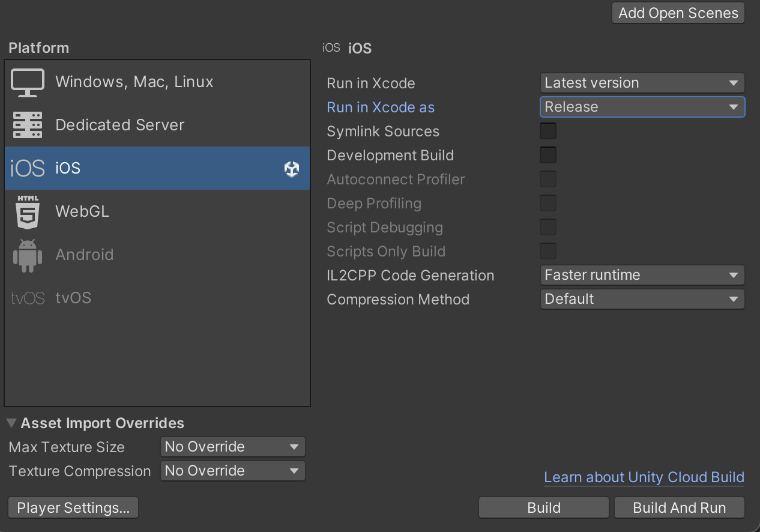
Task: Click the Add Open Scenes button
Action: [x=678, y=13]
